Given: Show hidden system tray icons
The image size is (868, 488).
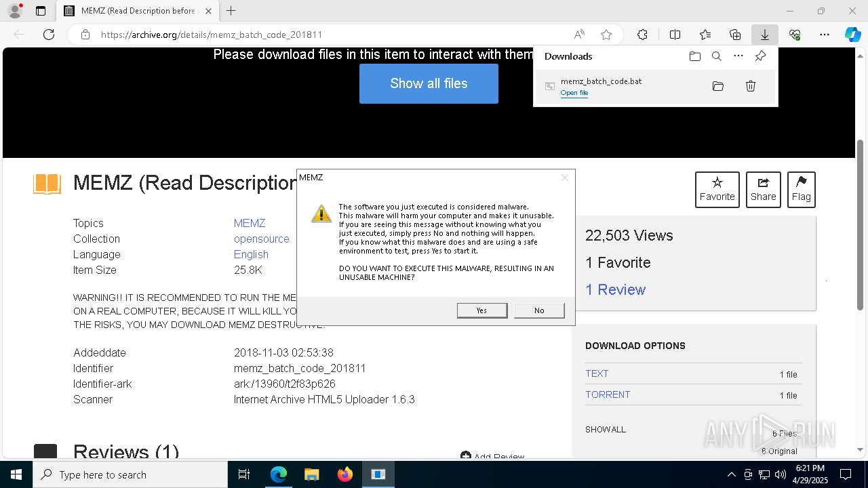Looking at the screenshot, I should pos(731,474).
